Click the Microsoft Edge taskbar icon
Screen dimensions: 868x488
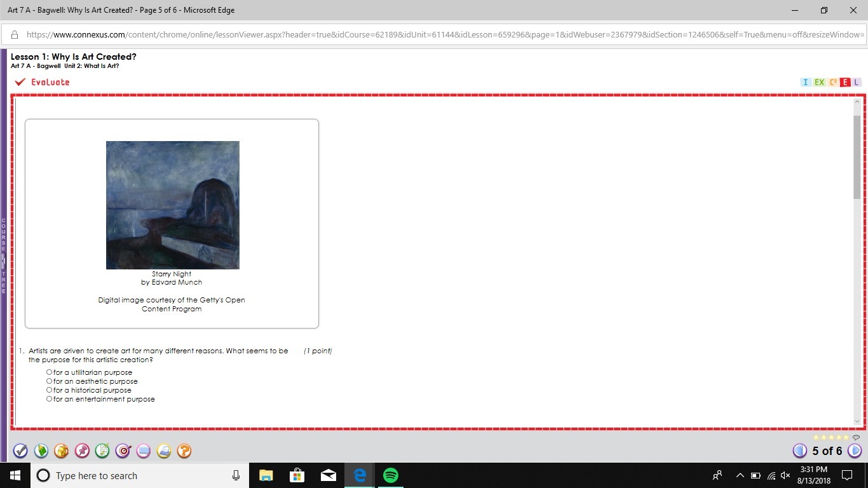360,475
